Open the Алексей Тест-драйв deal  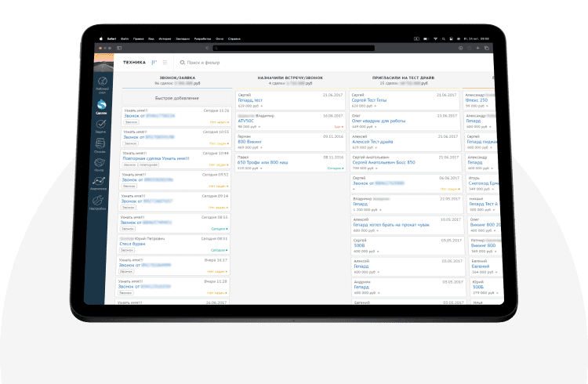tap(372, 142)
